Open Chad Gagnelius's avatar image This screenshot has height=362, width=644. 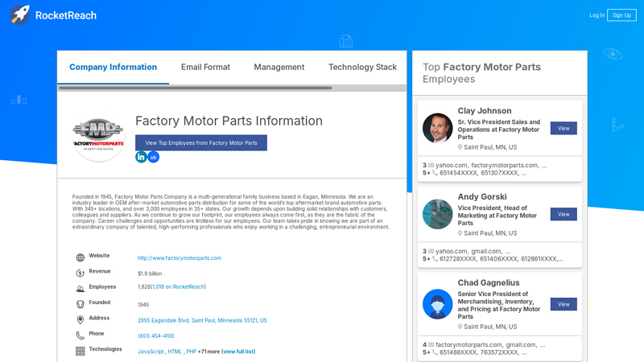pos(437,304)
